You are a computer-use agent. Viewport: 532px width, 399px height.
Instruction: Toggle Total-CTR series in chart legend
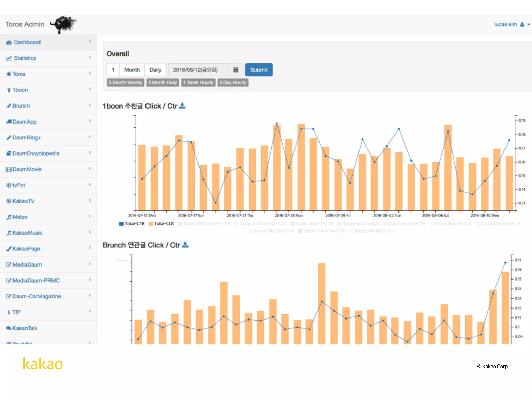pyautogui.click(x=132, y=224)
